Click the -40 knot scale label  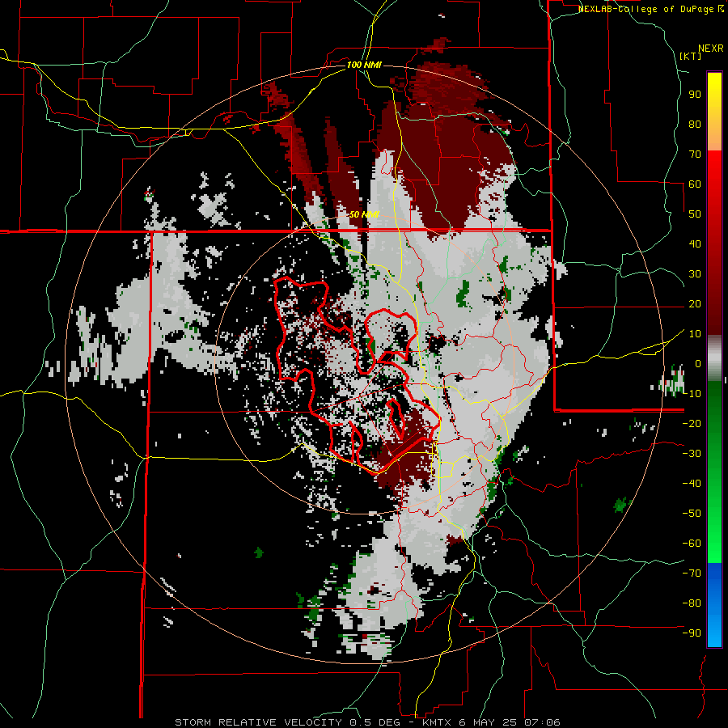pos(692,484)
